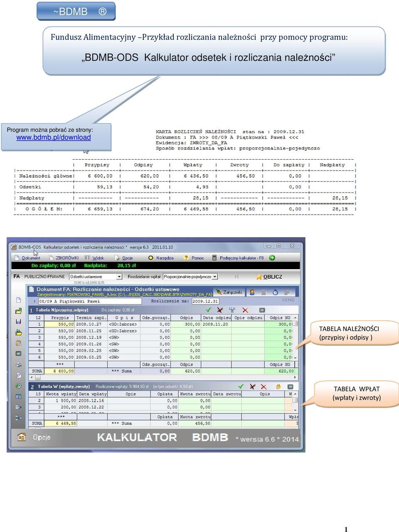Click the open folder icon in left sidebar
The width and height of the screenshot is (399, 532).
click(x=18, y=311)
